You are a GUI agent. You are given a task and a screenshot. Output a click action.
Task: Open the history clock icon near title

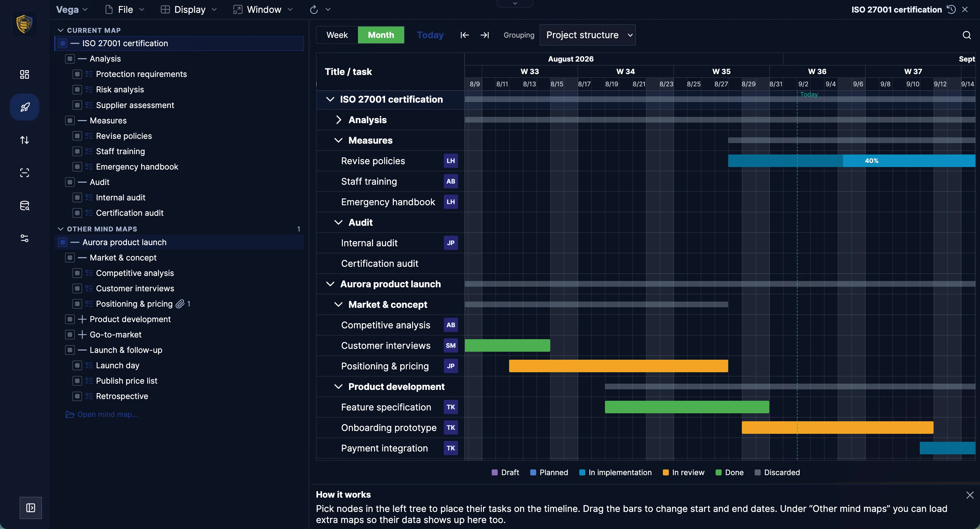pyautogui.click(x=951, y=9)
